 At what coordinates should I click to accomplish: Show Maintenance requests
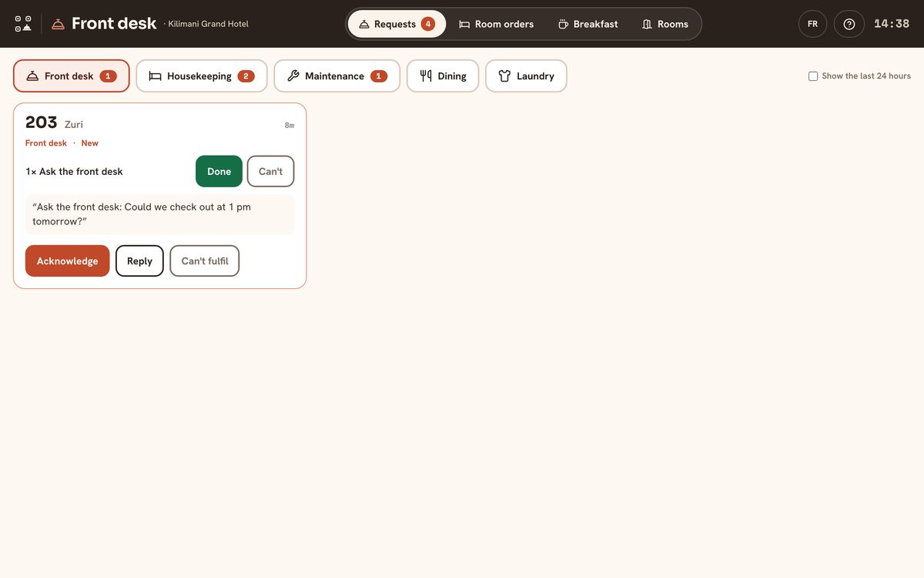[337, 76]
